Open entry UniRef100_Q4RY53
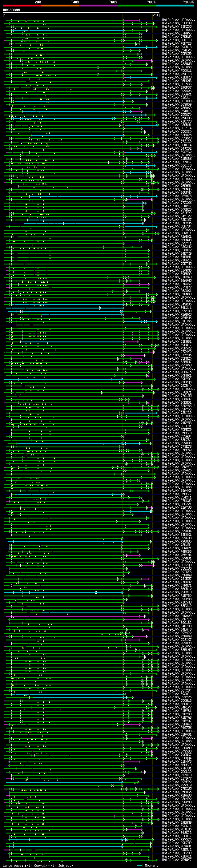 click(176, 422)
